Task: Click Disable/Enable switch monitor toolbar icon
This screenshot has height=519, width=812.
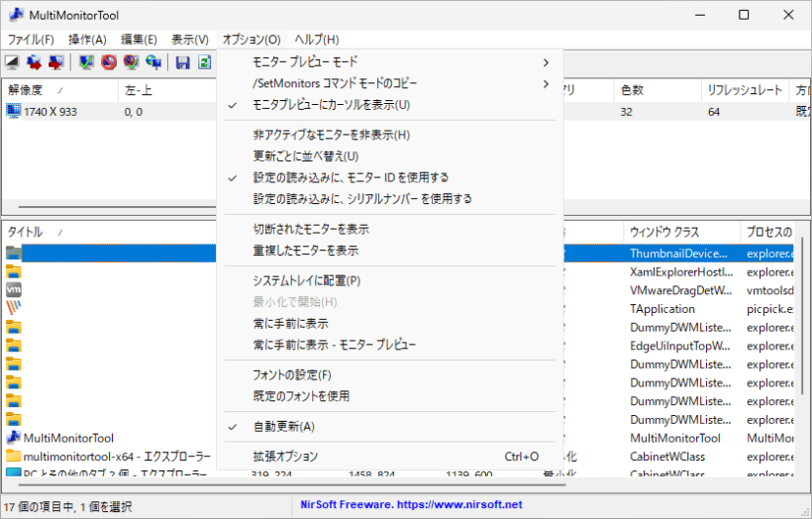Action: coord(131,62)
